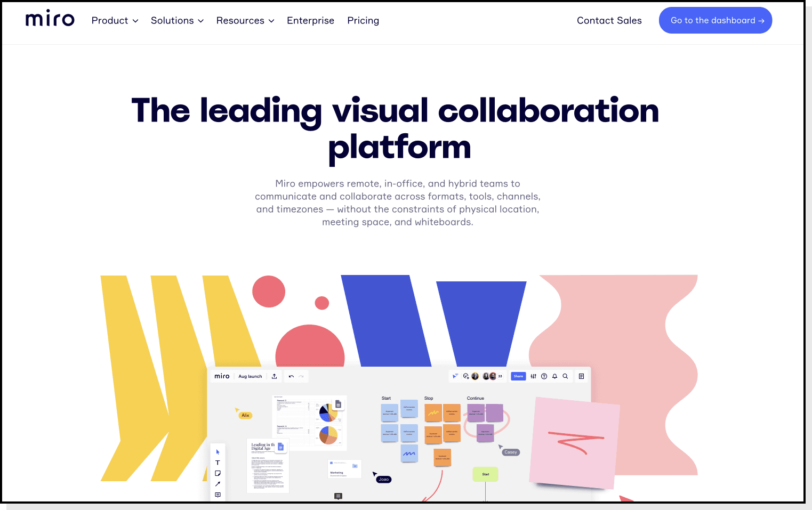
Task: Select the Arrow connection tool
Action: tap(218, 484)
